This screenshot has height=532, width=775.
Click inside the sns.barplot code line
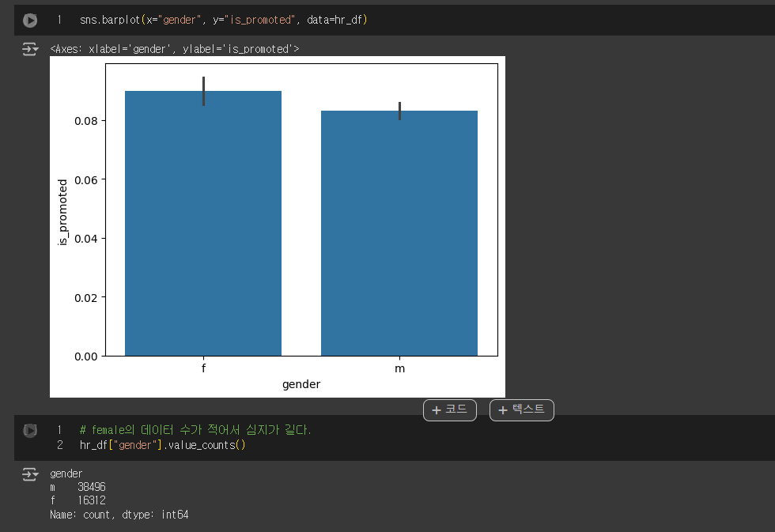click(x=223, y=21)
